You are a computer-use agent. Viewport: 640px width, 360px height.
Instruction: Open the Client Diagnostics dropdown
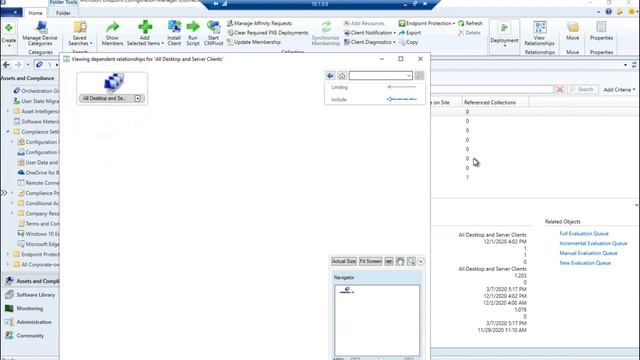(370, 42)
